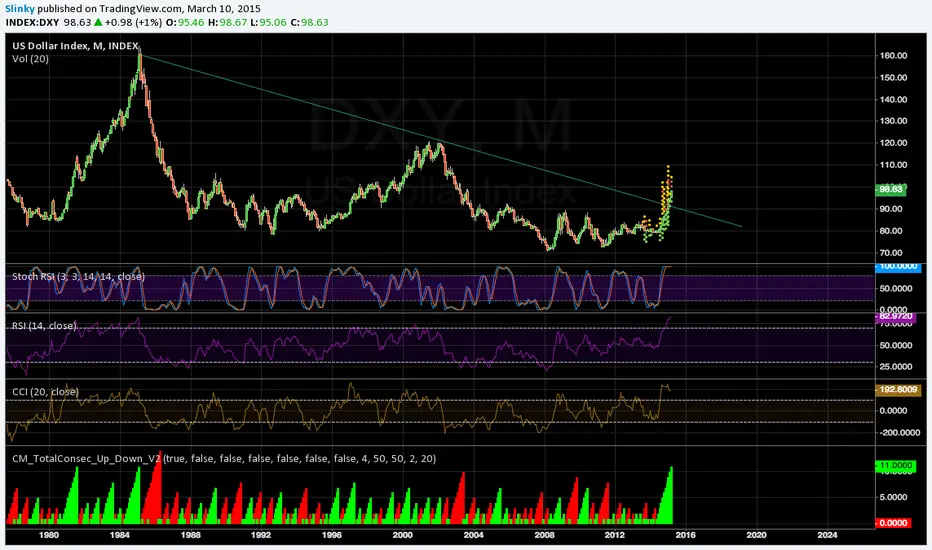This screenshot has height=550, width=932.
Task: Click the 1996 time axis label
Action: [x=332, y=535]
